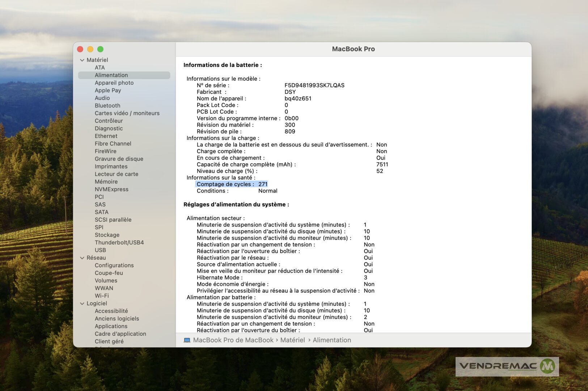Click the highlighted Comptage de cycles row
This screenshot has width=588, height=391.
pos(232,184)
